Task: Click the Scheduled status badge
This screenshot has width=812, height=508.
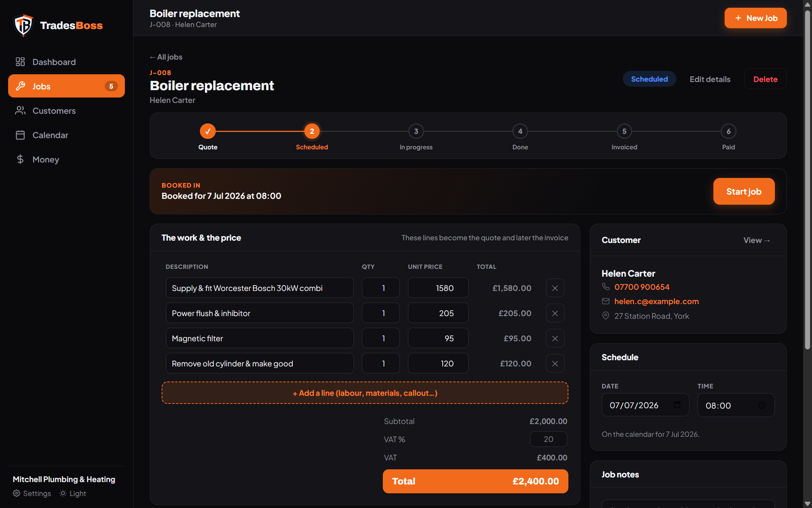Action: [649, 79]
